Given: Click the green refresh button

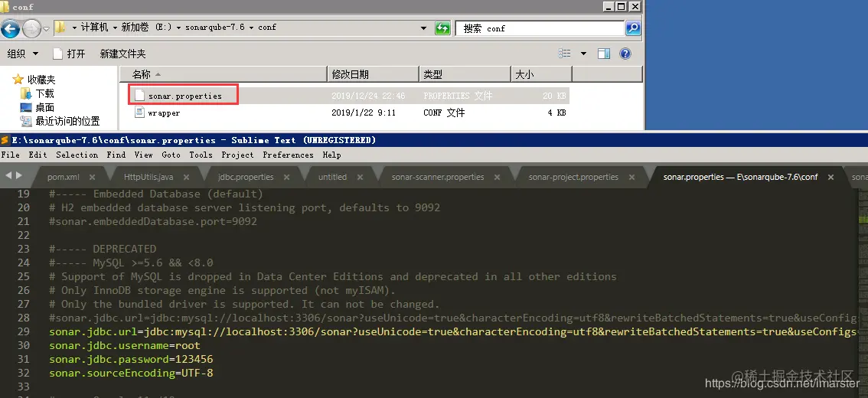Looking at the screenshot, I should point(442,28).
